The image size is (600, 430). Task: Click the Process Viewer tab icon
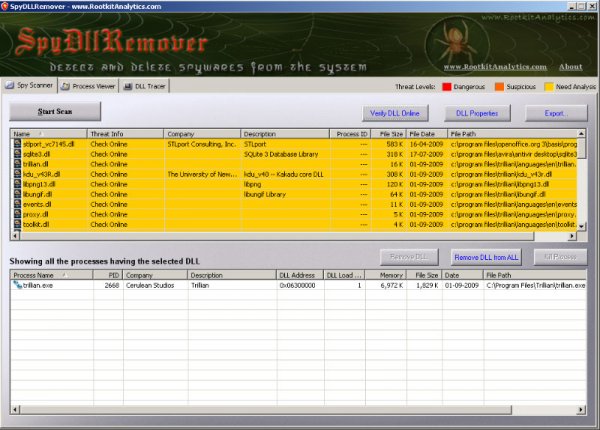[65, 86]
